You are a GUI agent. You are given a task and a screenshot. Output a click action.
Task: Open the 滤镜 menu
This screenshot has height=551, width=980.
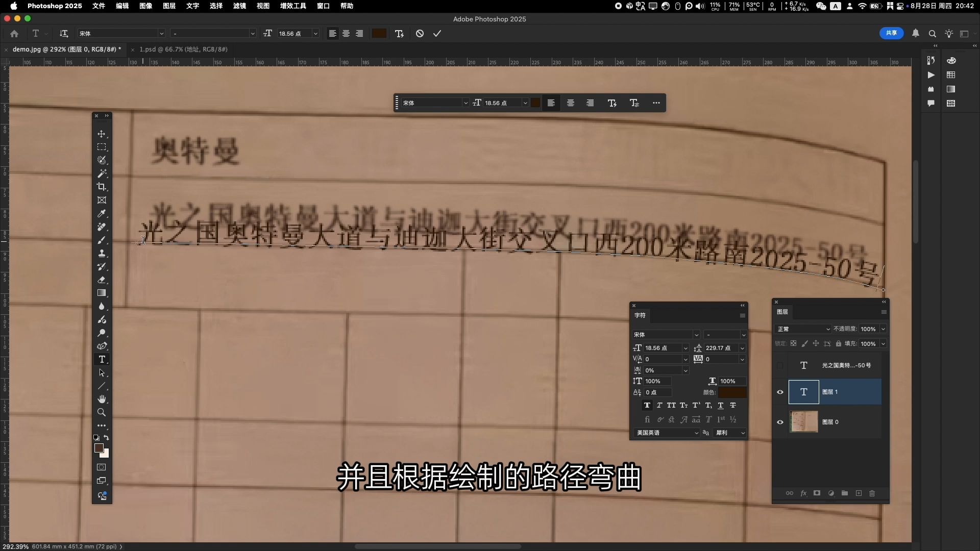[x=239, y=6]
